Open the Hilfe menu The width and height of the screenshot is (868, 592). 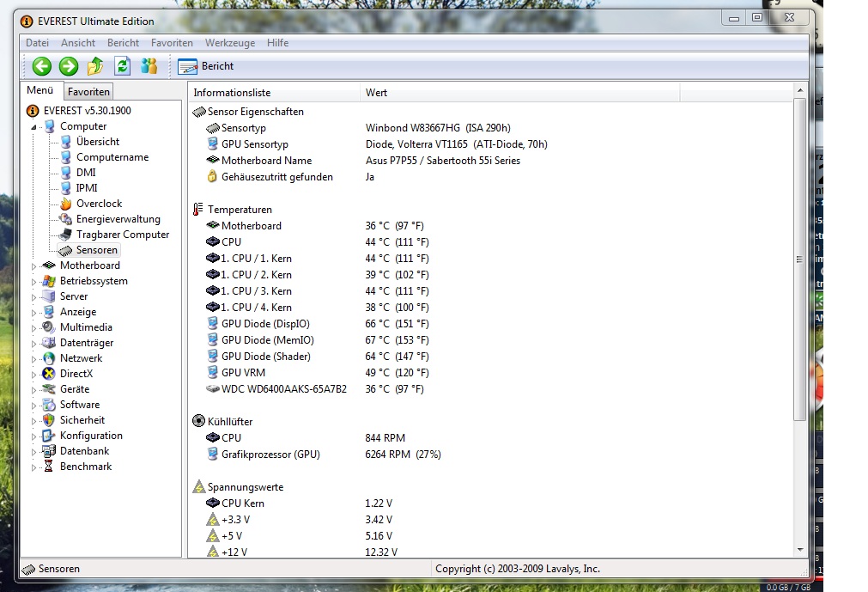pyautogui.click(x=277, y=43)
